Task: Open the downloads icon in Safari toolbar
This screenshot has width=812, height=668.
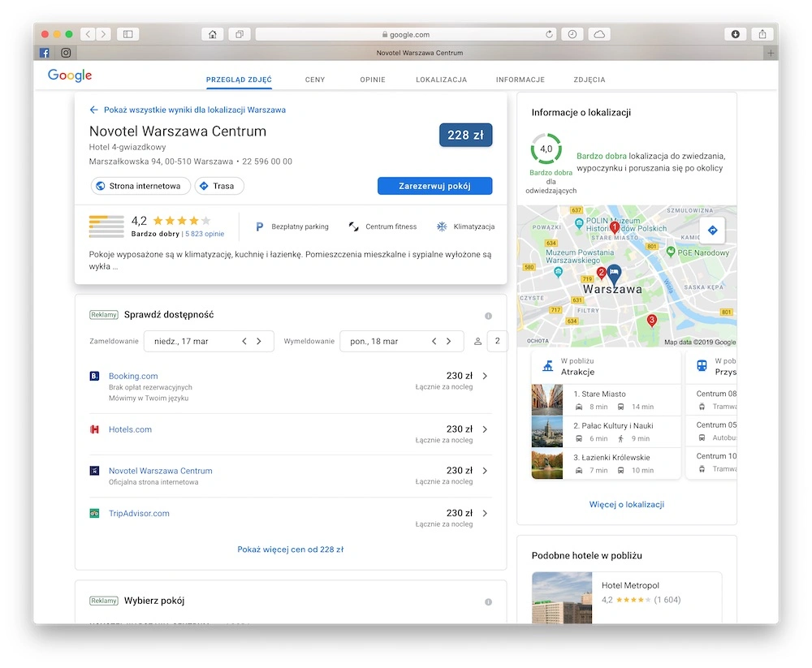Action: (736, 34)
